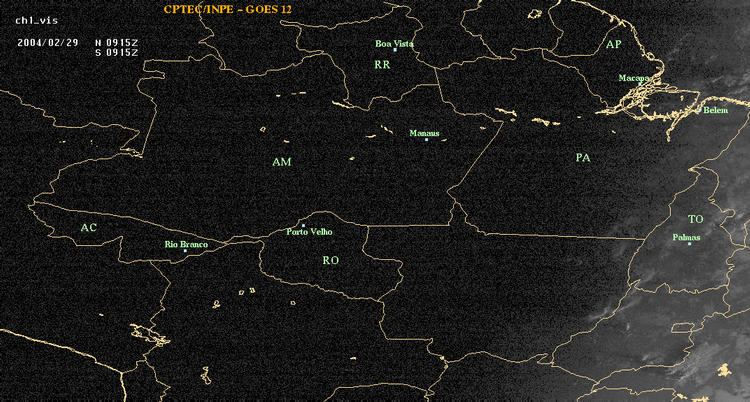This screenshot has width=750, height=402.
Task: Click the Rio Branco city marker dot
Action: [x=185, y=251]
